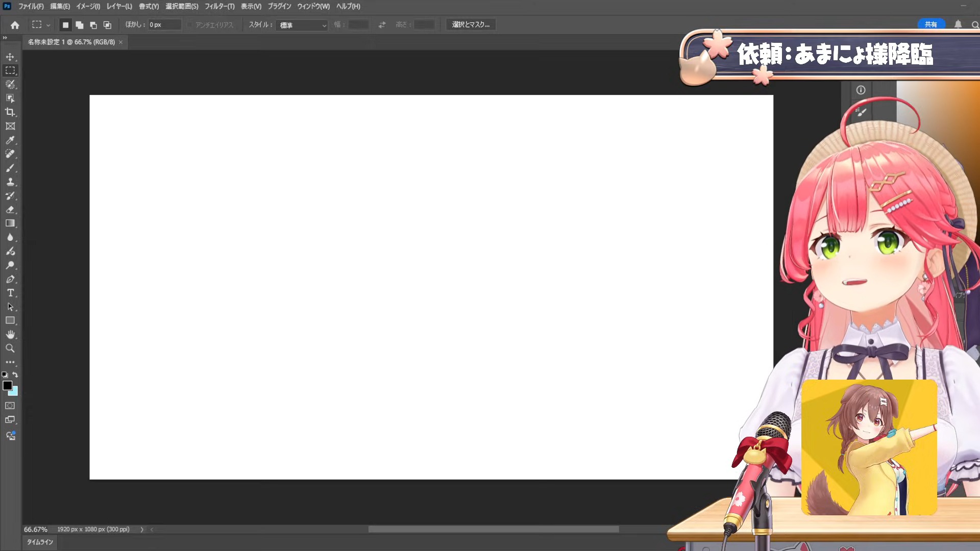Choose Subtract from Selection mode
The height and width of the screenshot is (551, 980).
tap(93, 24)
